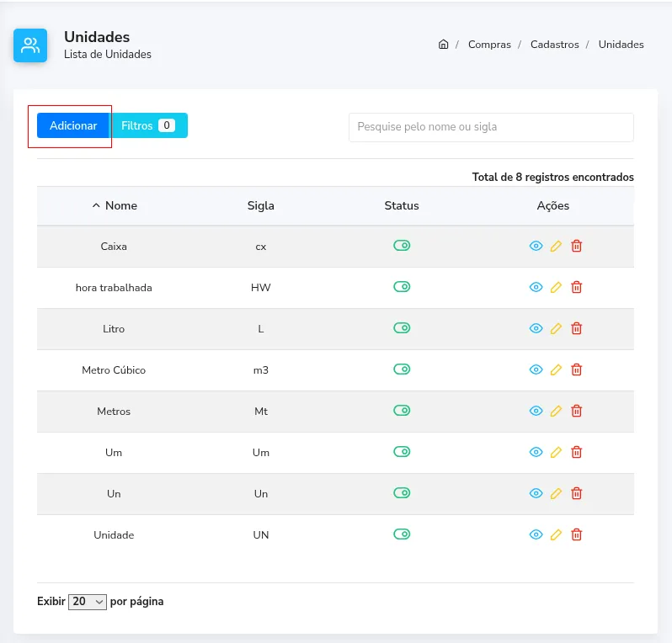Screen dimensions: 672x643
Task: View details of the Caixa unit
Action: 536,246
